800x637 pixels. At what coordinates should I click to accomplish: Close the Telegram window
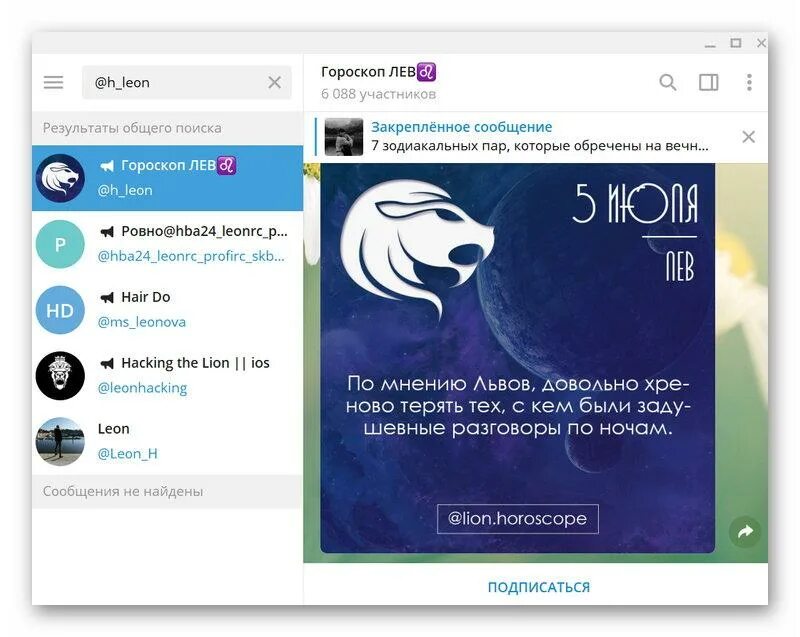point(761,43)
